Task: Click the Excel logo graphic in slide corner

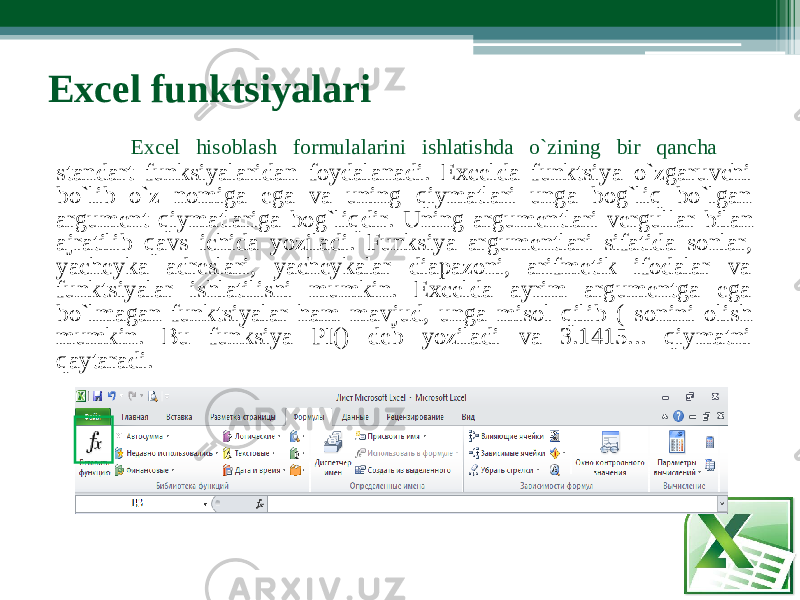Action: [738, 546]
